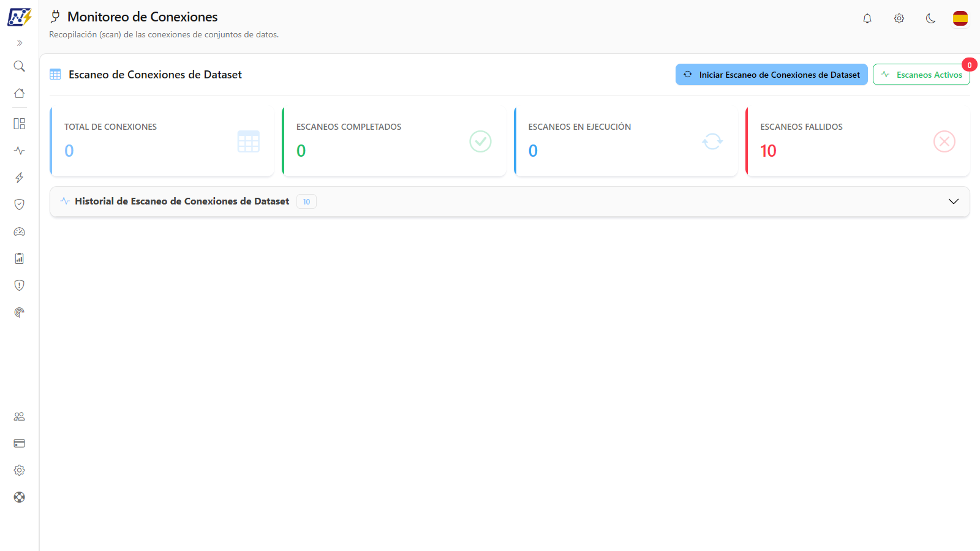Screen dimensions: 980x551
Task: Click the table grid icon in Total de Conexiones
Action: (249, 141)
